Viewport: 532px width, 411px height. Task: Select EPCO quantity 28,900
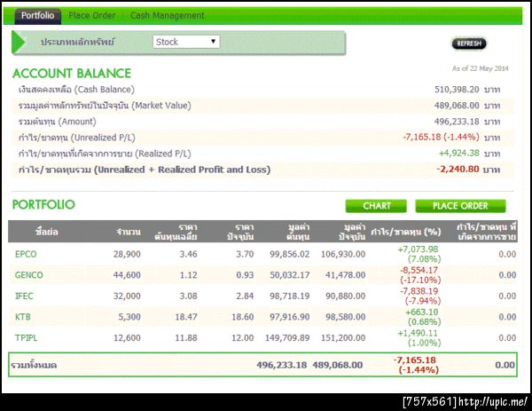point(127,254)
